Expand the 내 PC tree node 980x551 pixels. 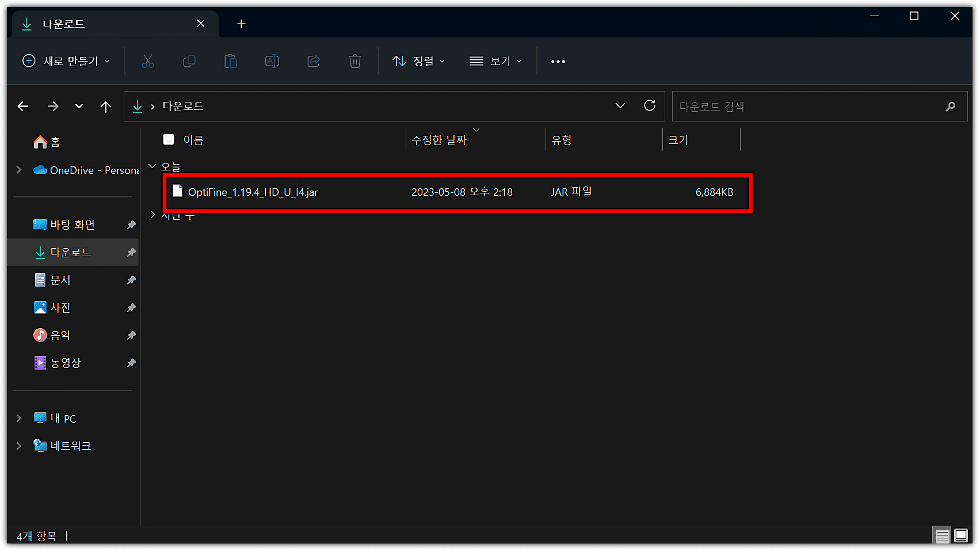click(19, 419)
